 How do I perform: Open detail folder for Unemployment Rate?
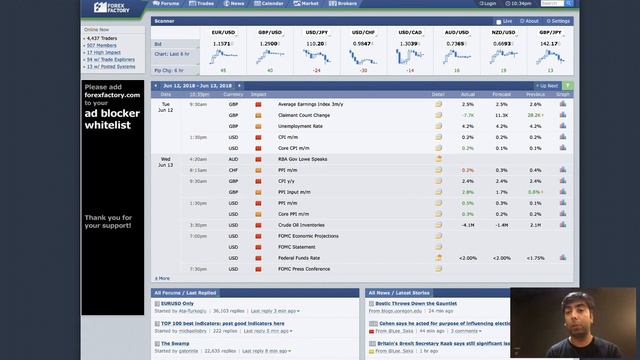tap(438, 126)
